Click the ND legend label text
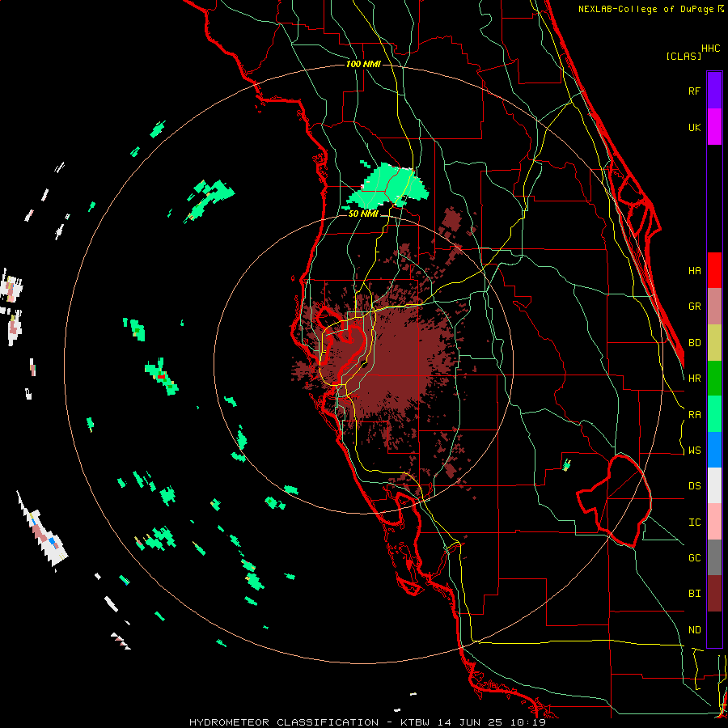 tap(694, 630)
